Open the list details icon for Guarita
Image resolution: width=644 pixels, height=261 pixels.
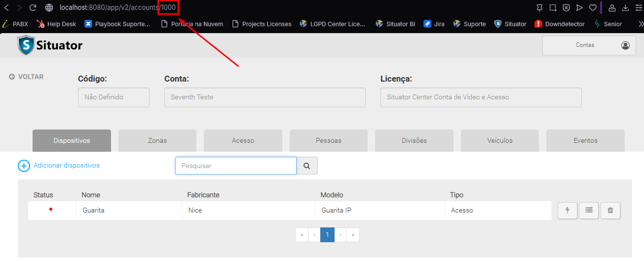tap(589, 211)
